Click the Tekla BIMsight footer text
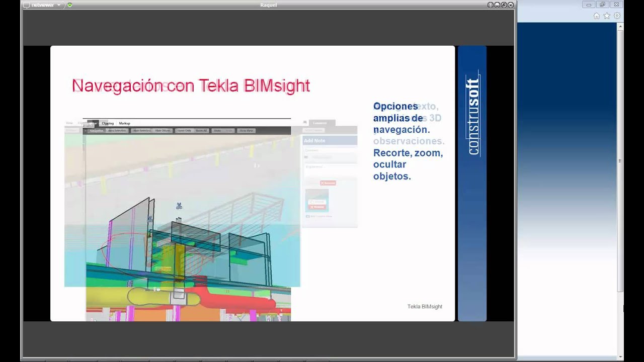 tap(425, 307)
